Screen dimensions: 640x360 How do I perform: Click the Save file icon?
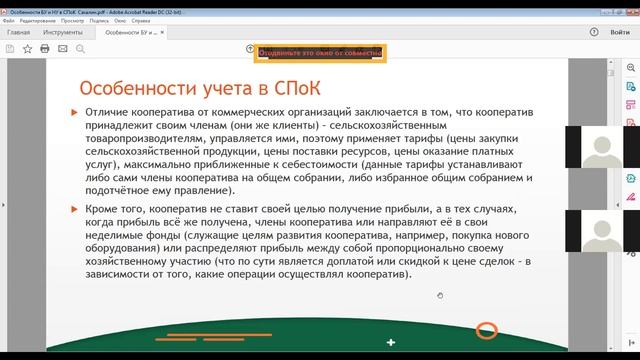10,49
